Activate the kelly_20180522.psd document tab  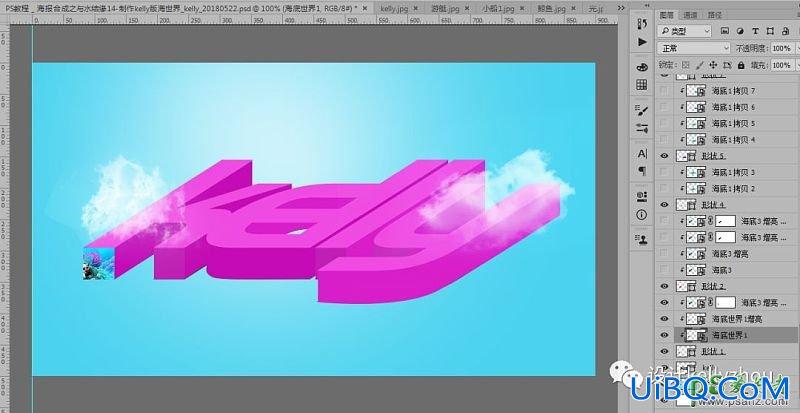click(x=184, y=9)
